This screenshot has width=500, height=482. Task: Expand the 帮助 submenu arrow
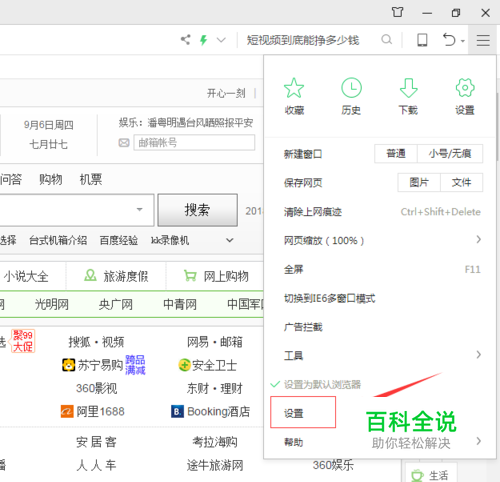click(479, 441)
